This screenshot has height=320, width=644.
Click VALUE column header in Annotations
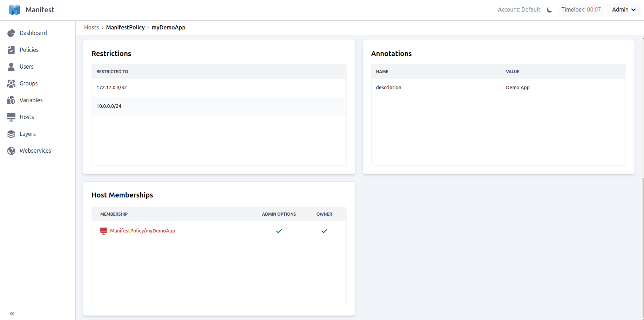(513, 72)
